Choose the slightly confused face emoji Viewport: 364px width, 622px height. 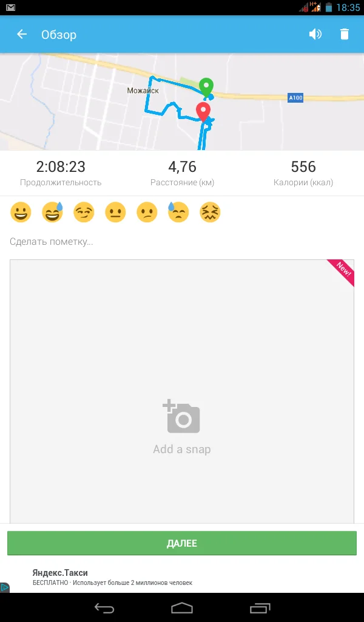coord(147,212)
